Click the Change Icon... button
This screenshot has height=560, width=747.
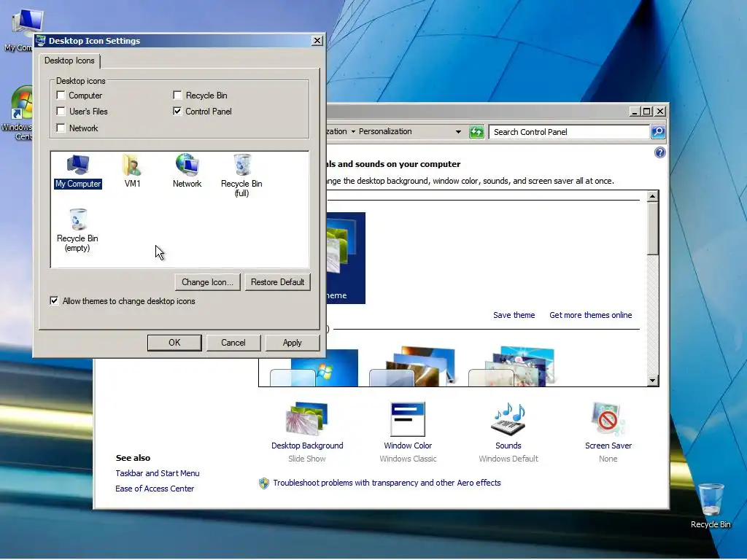207,282
